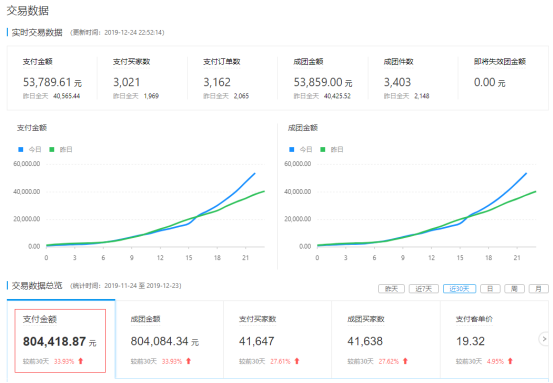Click the 交易数据 page title
This screenshot has height=383, width=553.
pyautogui.click(x=28, y=11)
